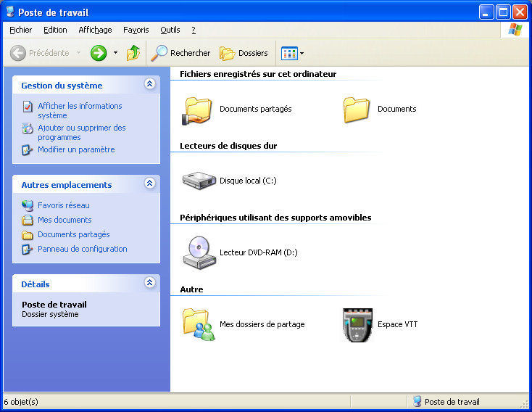Open the Favoris menu
Screen dimensions: 532x412
point(136,30)
